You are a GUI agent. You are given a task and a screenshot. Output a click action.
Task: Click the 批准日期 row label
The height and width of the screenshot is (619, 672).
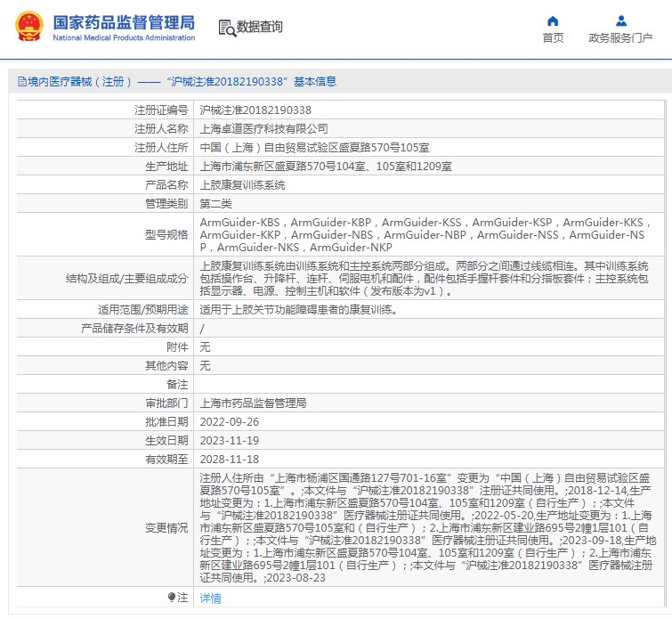(x=166, y=421)
